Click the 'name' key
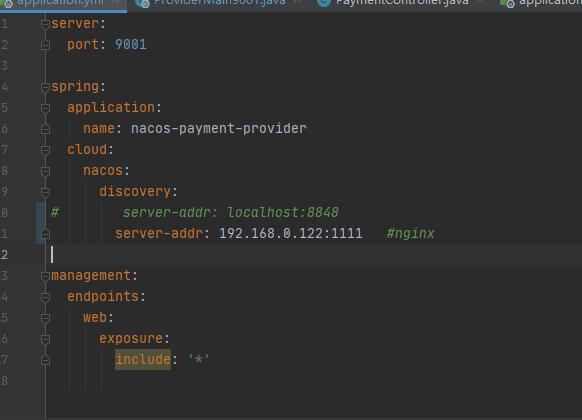This screenshot has height=420, width=582. click(x=99, y=129)
